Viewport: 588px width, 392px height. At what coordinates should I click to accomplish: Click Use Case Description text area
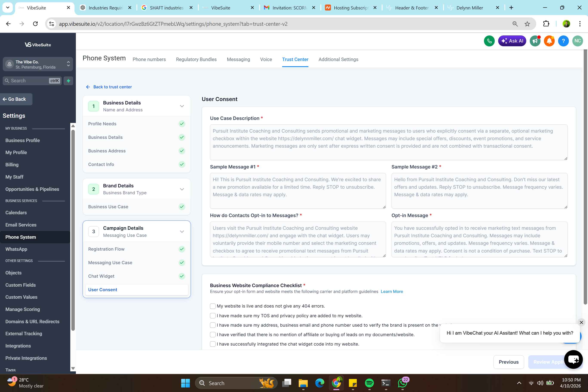tap(389, 142)
